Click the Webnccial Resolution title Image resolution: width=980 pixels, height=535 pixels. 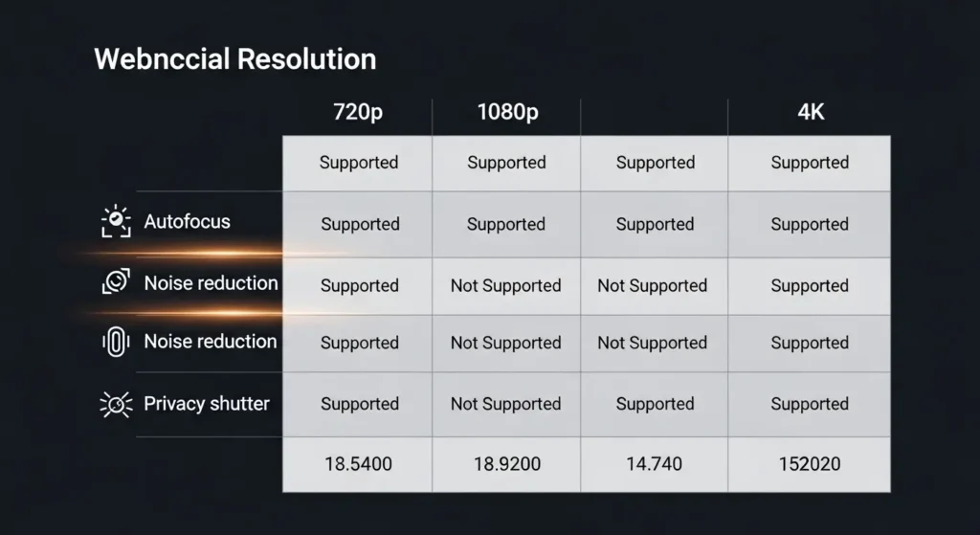[234, 59]
